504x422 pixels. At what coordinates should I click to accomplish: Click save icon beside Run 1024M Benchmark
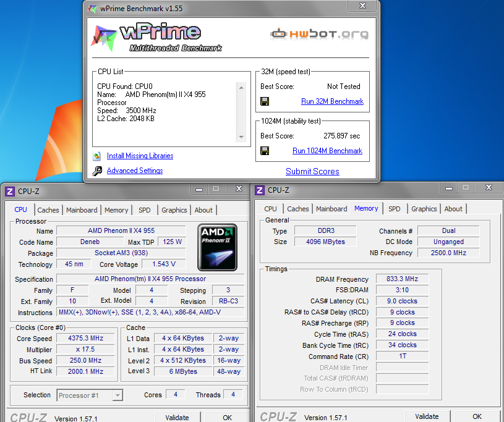[265, 151]
